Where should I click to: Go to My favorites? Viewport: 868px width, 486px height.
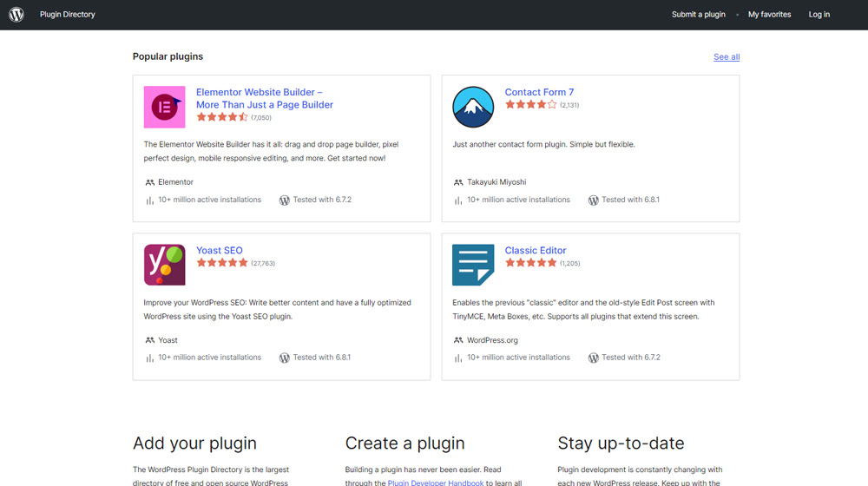pos(769,15)
